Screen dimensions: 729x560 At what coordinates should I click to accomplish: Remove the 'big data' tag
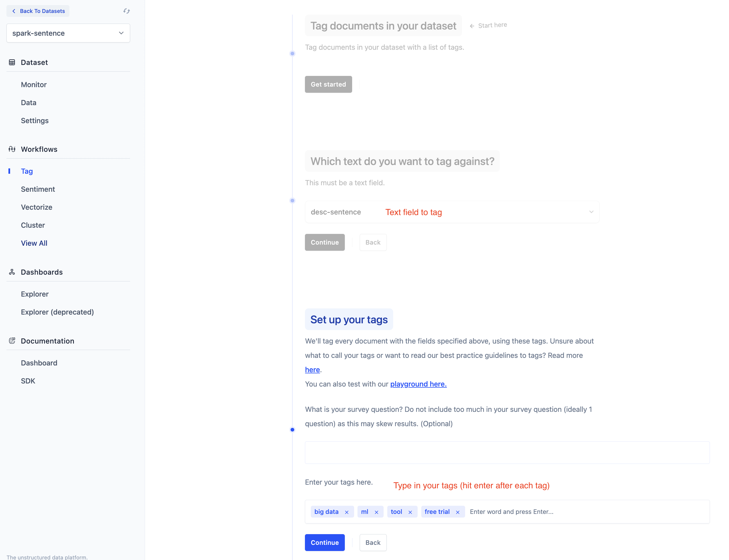tap(347, 512)
